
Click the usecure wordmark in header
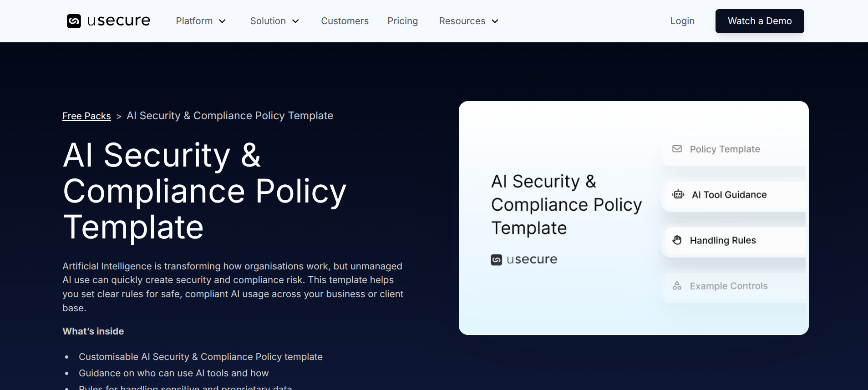point(118,21)
